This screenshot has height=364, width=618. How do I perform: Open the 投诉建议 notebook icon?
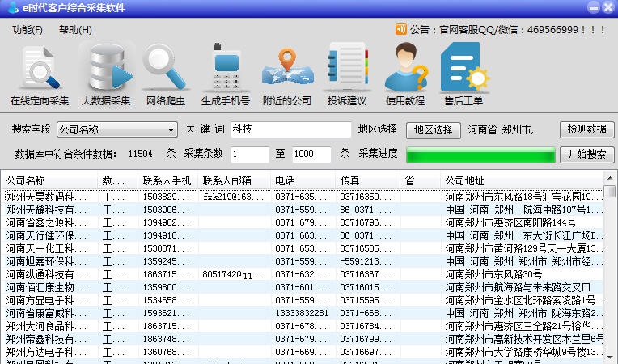[x=346, y=75]
